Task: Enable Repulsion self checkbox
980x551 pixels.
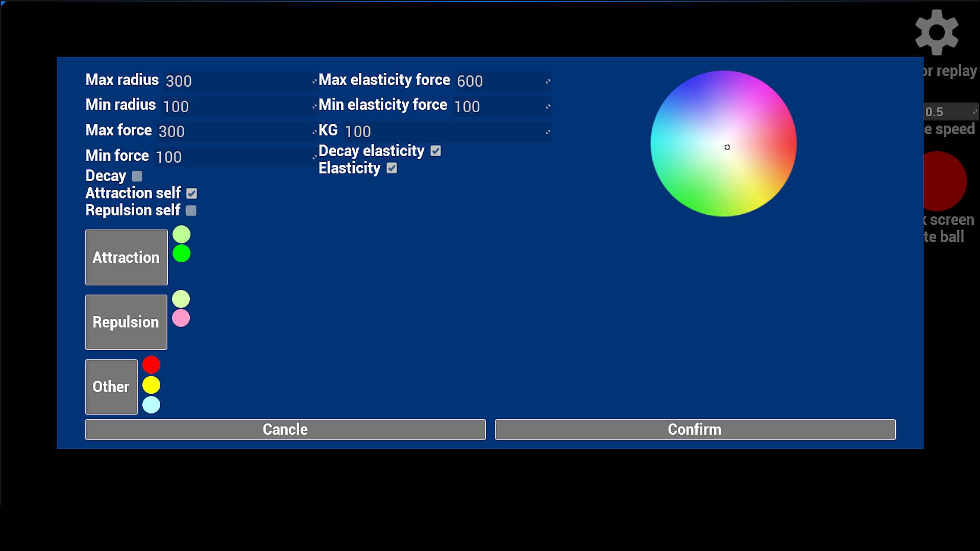Action: click(x=191, y=211)
